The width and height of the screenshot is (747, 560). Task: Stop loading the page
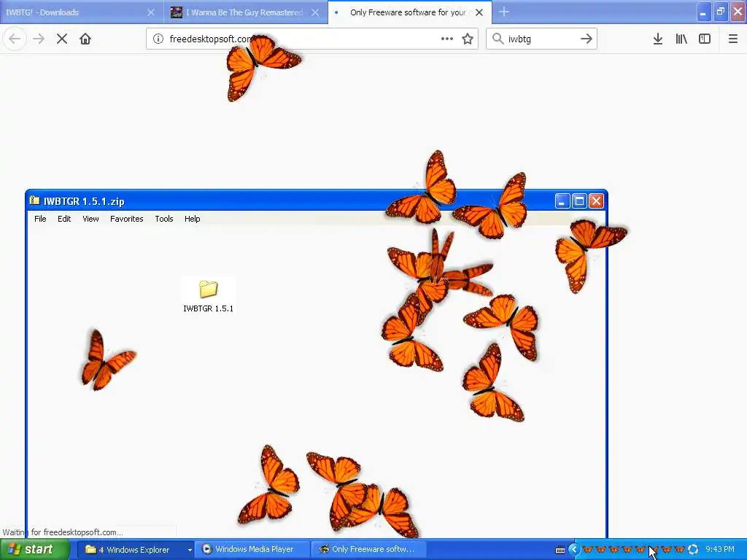click(62, 39)
